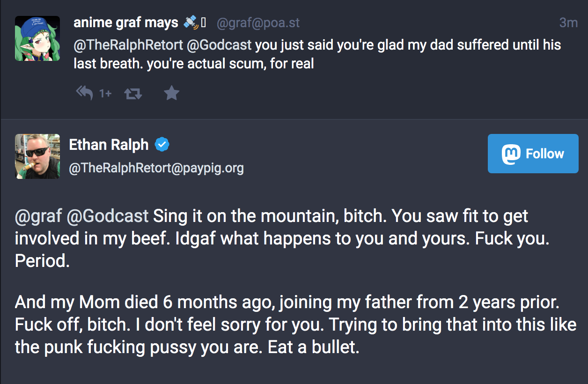Open the @Godcast mention in Ethan Ralph's reply
Viewport: 588px width, 384px height.
coord(108,216)
